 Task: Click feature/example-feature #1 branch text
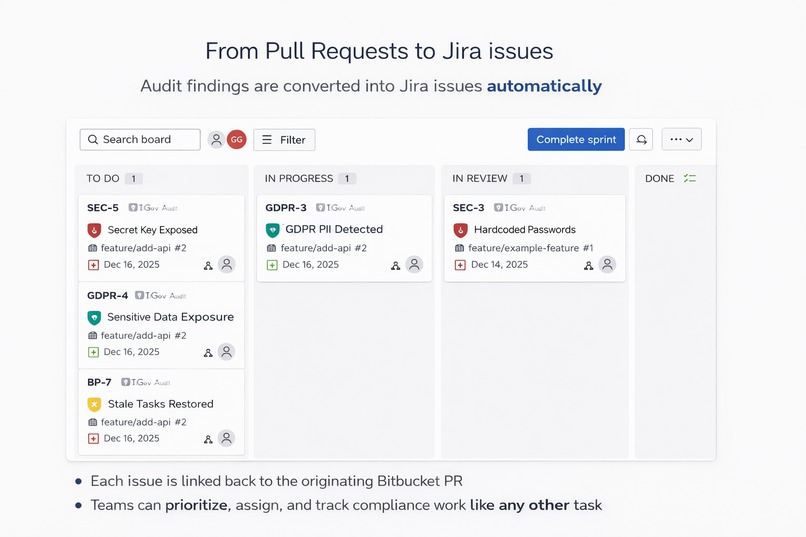(531, 248)
